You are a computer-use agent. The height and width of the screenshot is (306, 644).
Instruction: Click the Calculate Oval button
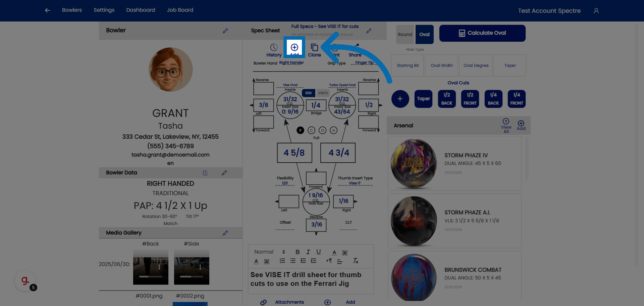pyautogui.click(x=482, y=33)
